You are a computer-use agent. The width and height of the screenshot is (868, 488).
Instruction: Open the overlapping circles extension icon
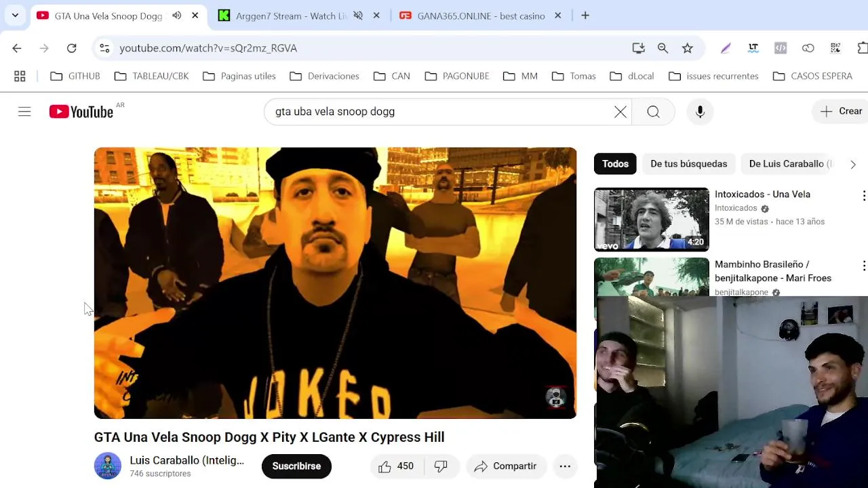coord(808,48)
